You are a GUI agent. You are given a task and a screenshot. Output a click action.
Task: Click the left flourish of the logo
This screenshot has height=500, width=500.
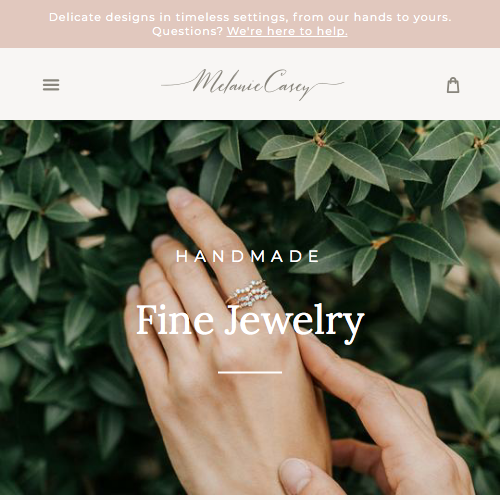[x=177, y=84]
